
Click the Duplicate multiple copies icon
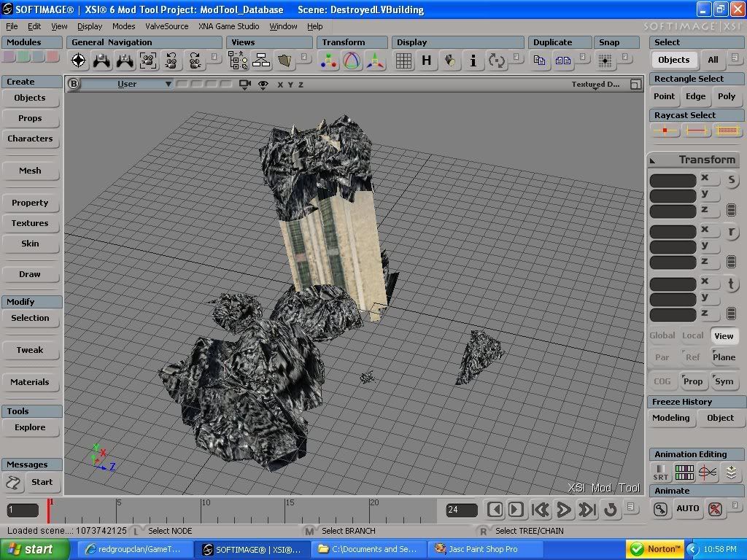562,61
